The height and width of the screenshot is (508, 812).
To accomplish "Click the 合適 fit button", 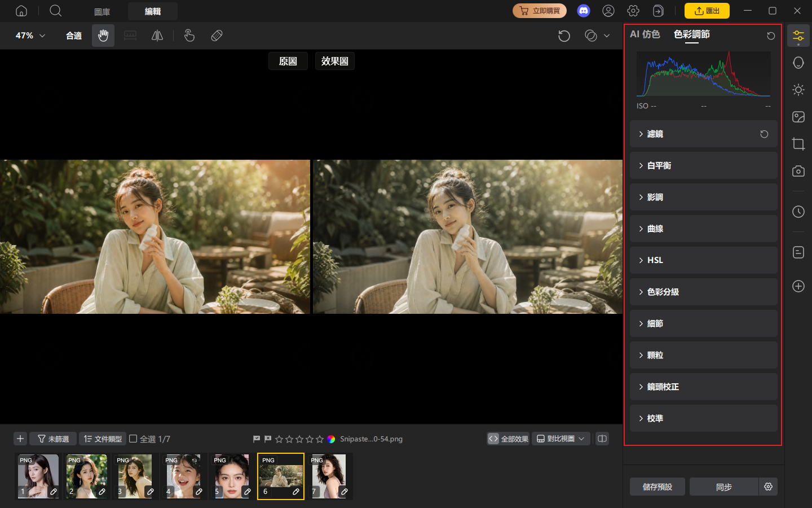I will click(x=74, y=36).
